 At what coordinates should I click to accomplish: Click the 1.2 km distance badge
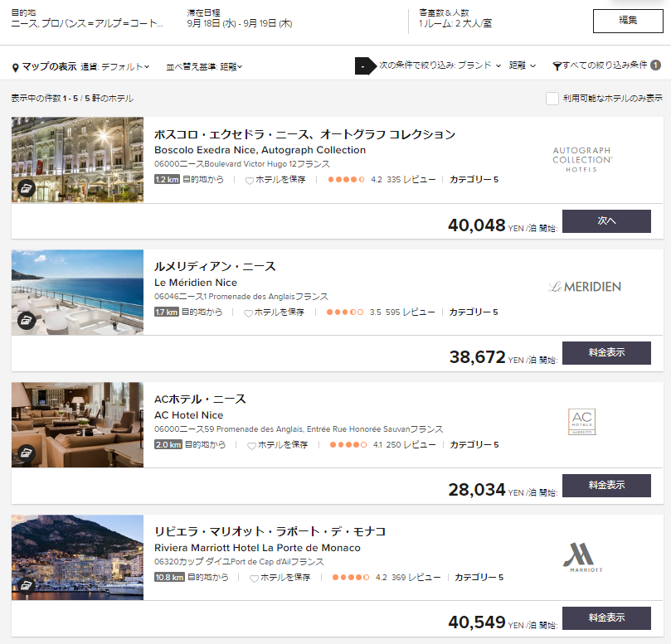[x=167, y=180]
